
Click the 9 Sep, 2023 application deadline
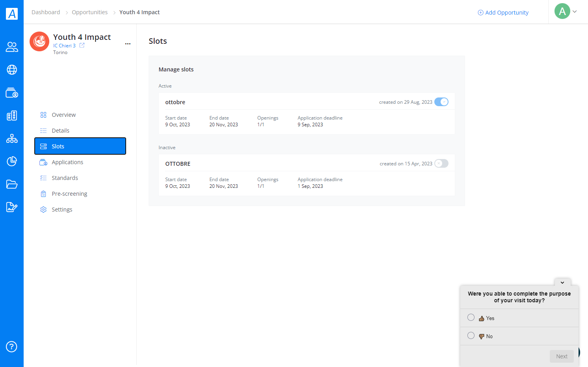310,125
